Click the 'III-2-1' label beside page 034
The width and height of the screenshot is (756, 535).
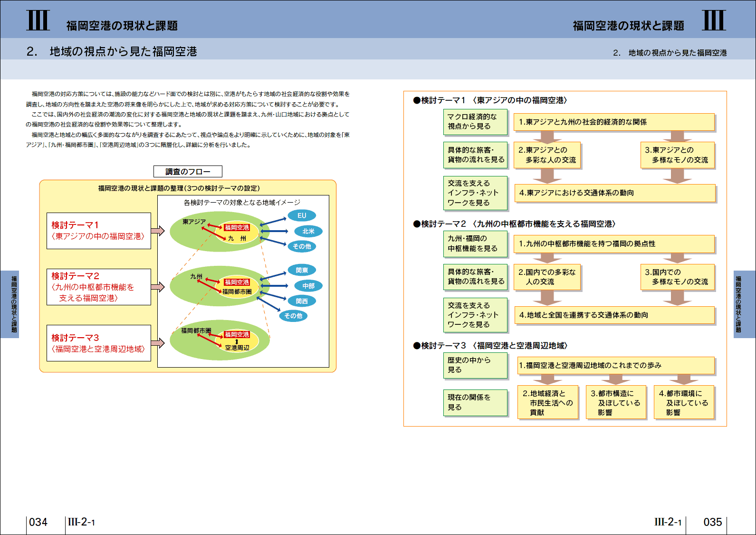click(81, 522)
